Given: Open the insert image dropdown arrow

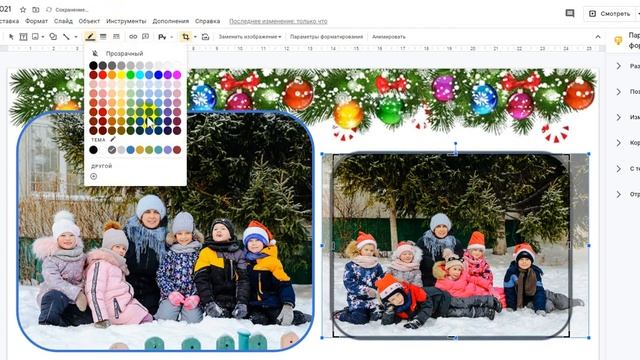Looking at the screenshot, I should pyautogui.click(x=42, y=37).
